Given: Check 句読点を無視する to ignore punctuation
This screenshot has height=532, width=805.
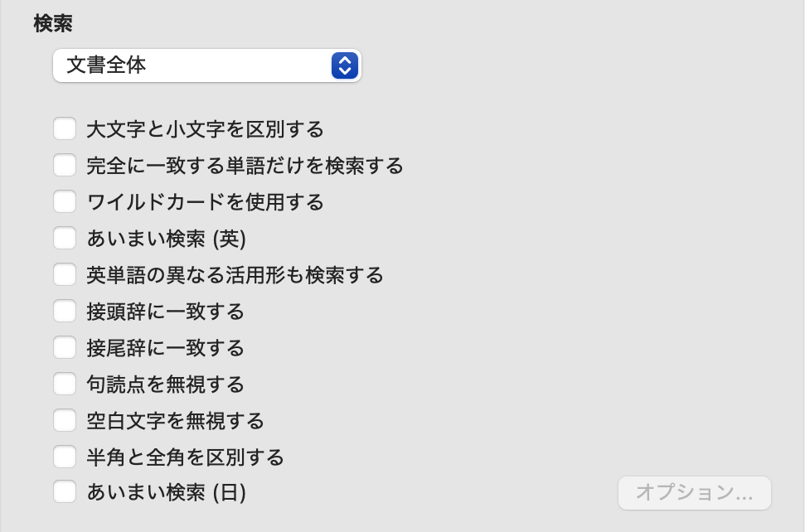Looking at the screenshot, I should (x=64, y=384).
